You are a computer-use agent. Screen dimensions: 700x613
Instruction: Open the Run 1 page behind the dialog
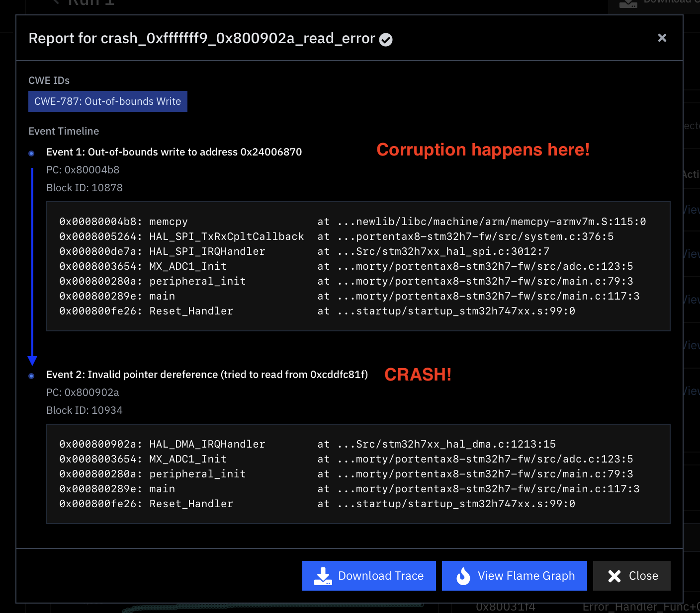click(x=91, y=3)
